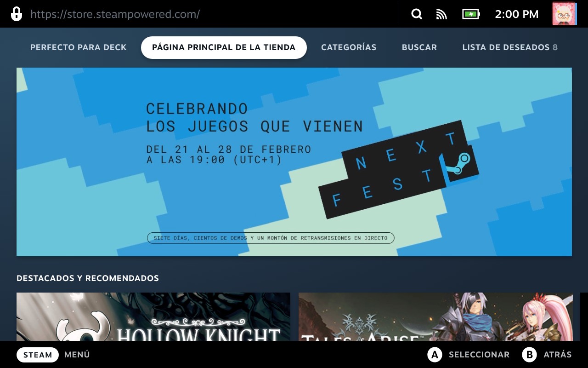This screenshot has width=588, height=368.
Task: Click the Destacados y recomendados heading
Action: pos(88,278)
